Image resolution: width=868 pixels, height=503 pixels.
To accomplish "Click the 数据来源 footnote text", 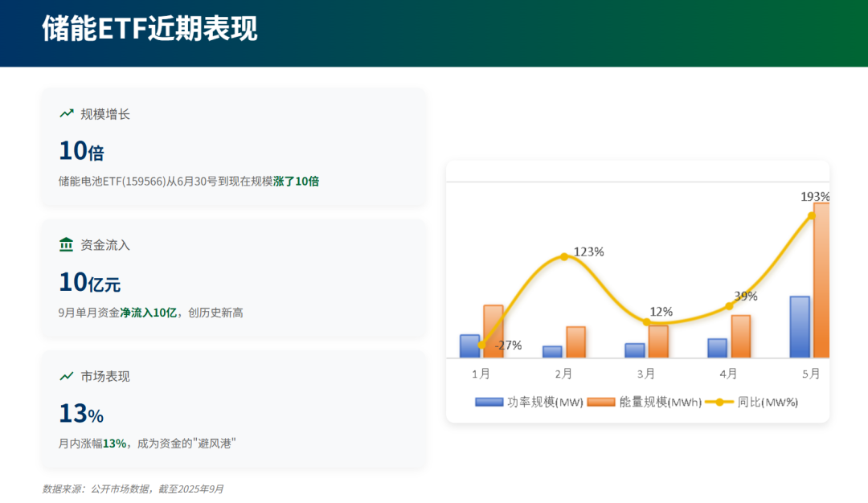I will point(133,489).
